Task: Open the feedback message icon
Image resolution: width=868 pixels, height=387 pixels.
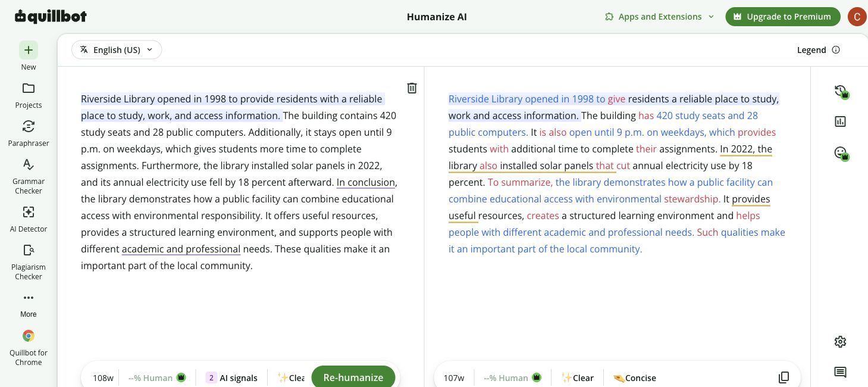Action: (840, 373)
